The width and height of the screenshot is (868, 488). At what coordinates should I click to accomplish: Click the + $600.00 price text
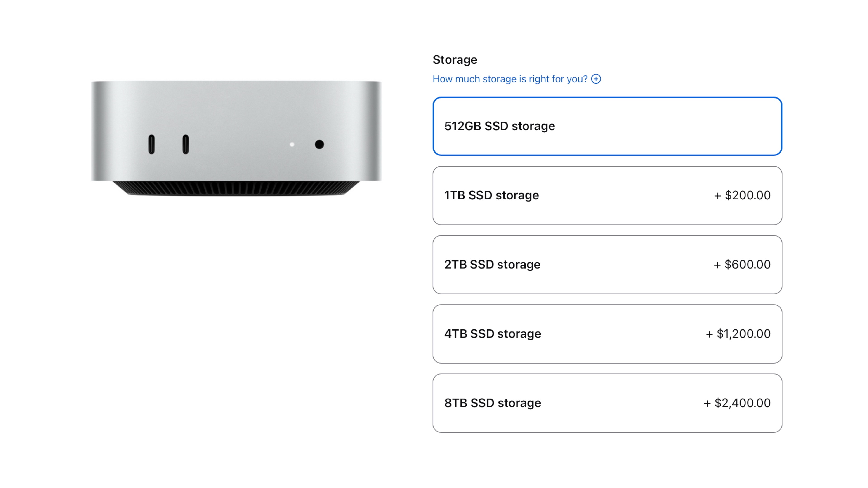coord(742,265)
